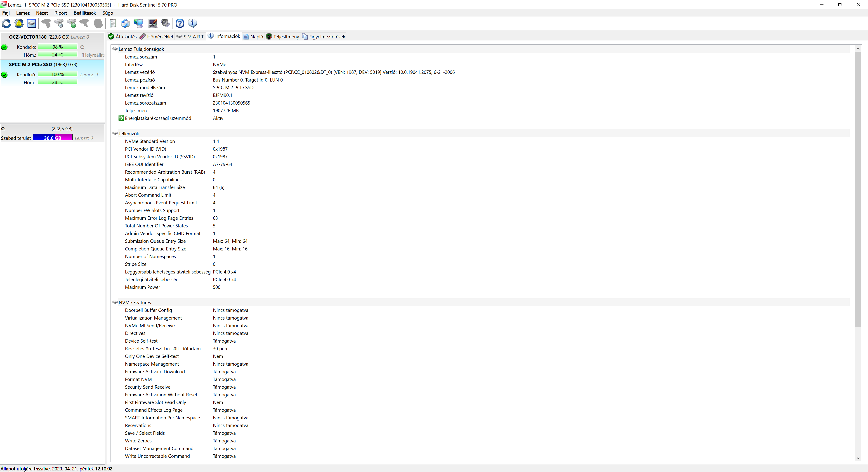The width and height of the screenshot is (868, 472).
Task: Click the SPCC 100 % condition bar
Action: pos(58,75)
